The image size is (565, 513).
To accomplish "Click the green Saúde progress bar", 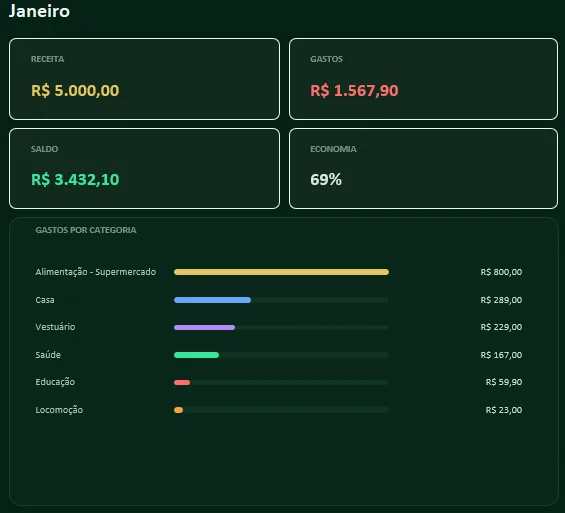I will 196,355.
